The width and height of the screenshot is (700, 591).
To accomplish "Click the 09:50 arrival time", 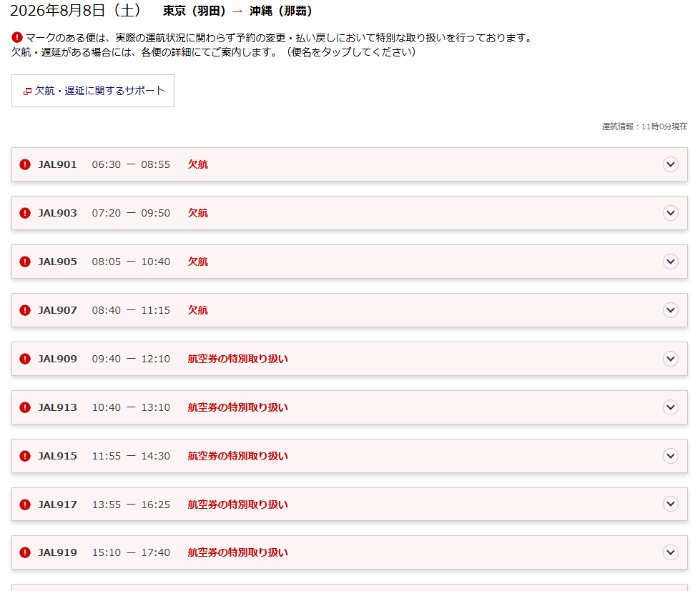I will (155, 213).
